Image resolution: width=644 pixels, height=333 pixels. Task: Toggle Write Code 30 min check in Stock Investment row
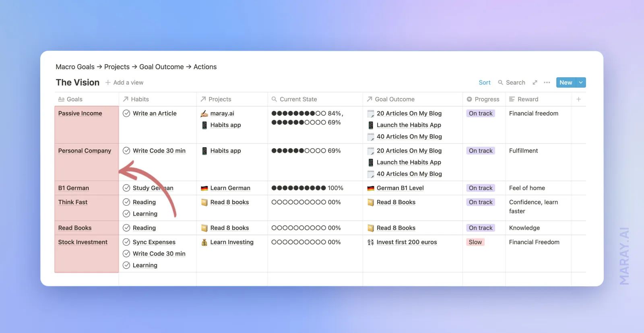(x=126, y=254)
